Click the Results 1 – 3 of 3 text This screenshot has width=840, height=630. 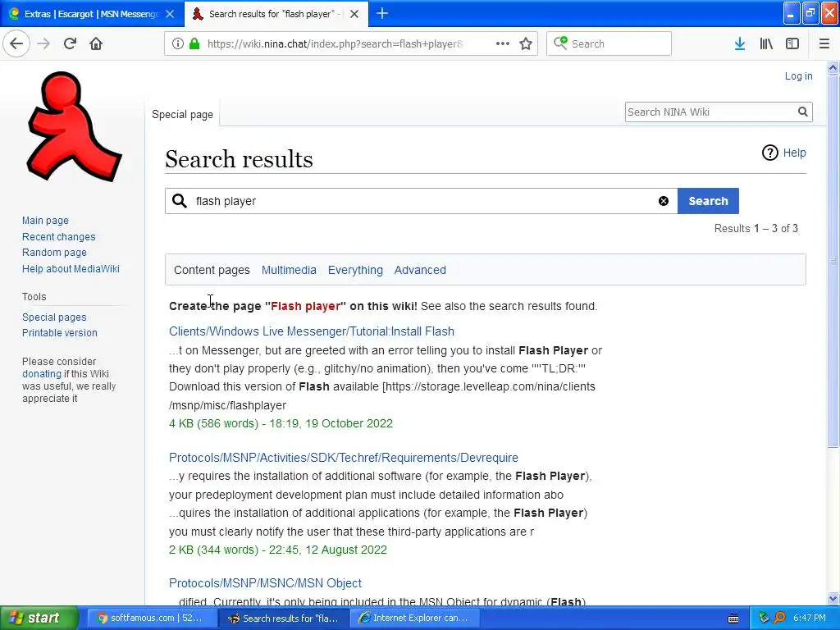pyautogui.click(x=756, y=228)
